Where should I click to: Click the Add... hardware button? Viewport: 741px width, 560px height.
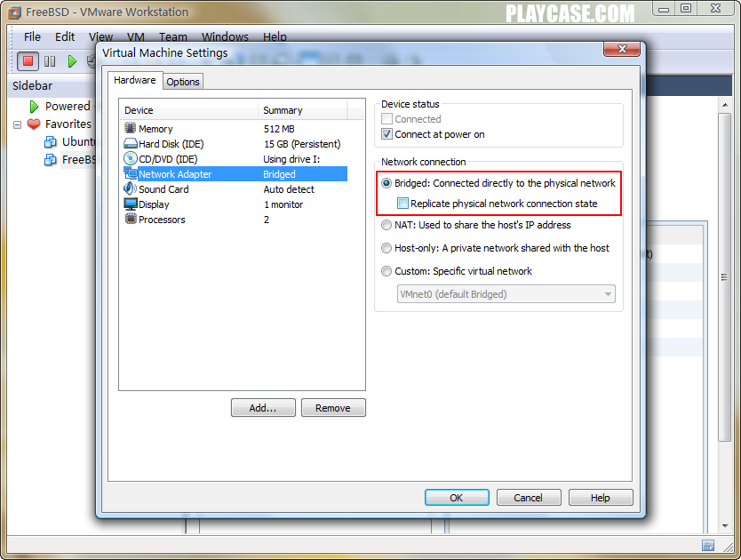point(263,408)
